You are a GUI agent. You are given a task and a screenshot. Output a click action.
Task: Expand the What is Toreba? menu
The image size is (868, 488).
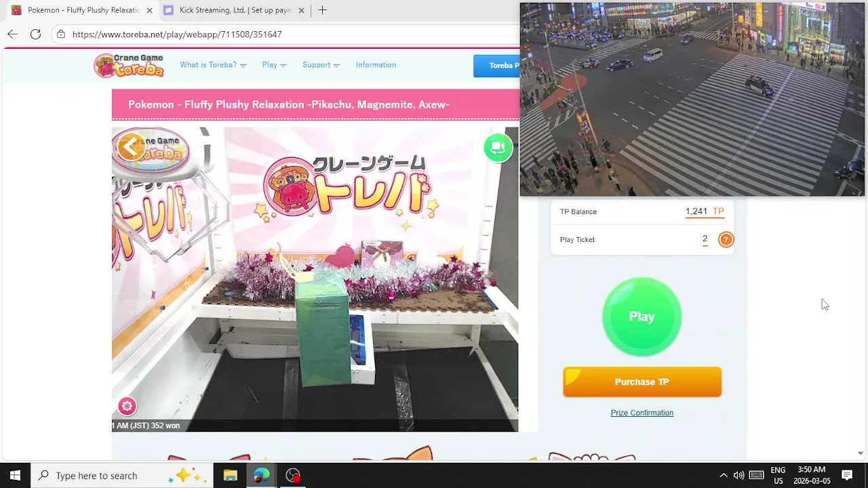coord(213,65)
